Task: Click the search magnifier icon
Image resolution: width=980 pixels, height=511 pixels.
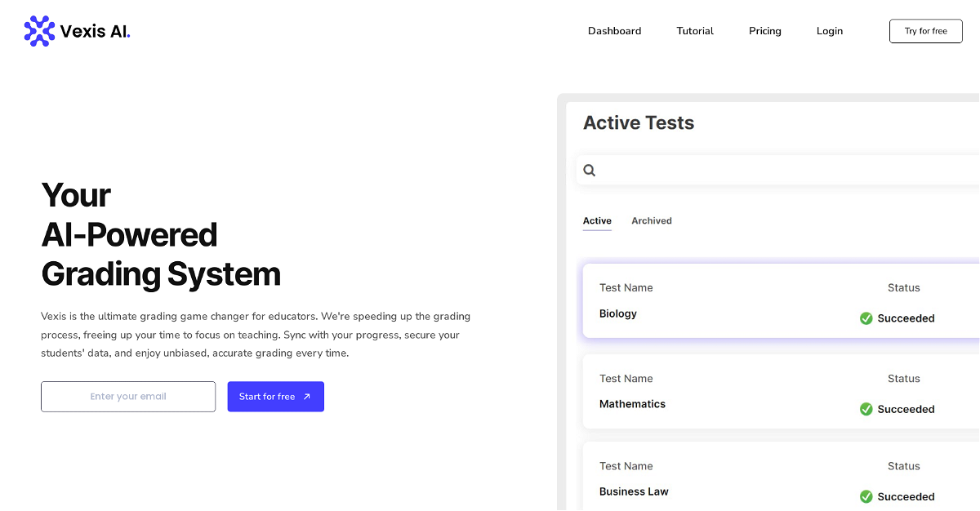Action: click(x=590, y=171)
